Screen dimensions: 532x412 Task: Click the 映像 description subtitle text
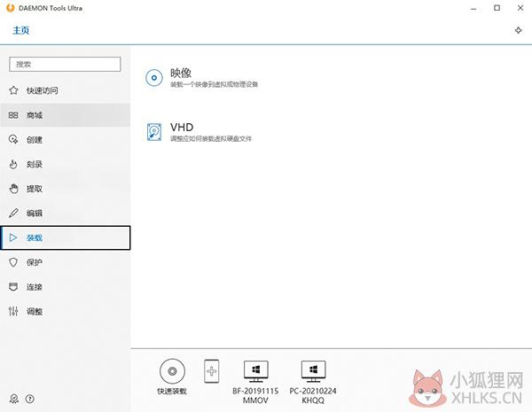coord(214,84)
